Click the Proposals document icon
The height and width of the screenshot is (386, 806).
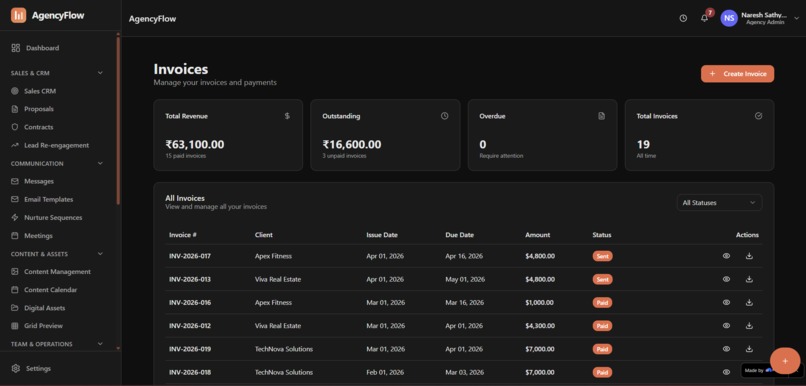(x=14, y=109)
